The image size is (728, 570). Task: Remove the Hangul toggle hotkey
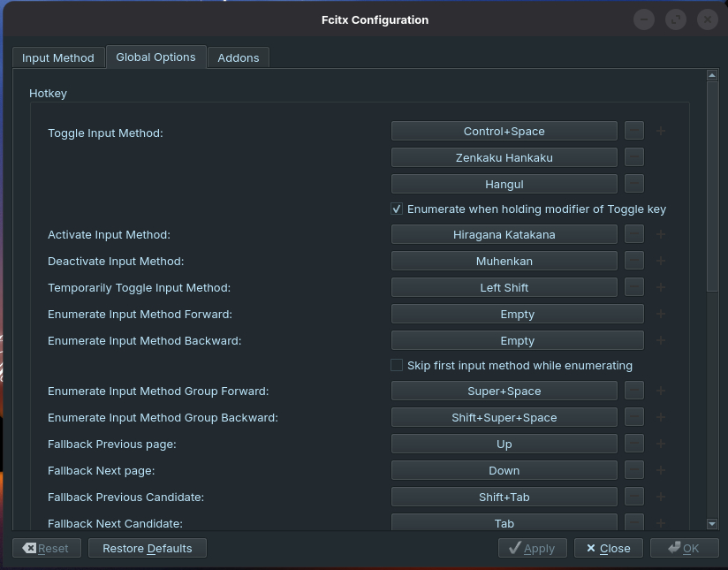[634, 185]
